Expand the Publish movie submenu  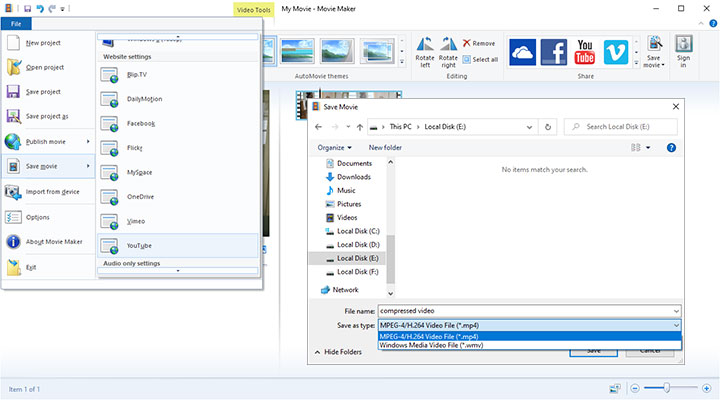pos(48,141)
